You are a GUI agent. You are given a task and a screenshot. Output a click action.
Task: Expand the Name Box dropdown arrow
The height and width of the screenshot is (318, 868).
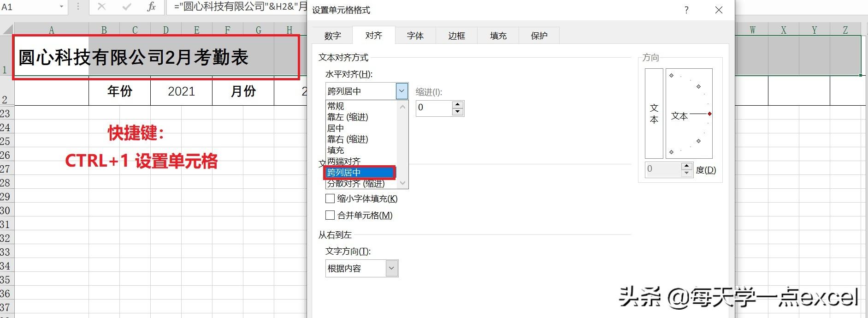(x=61, y=7)
